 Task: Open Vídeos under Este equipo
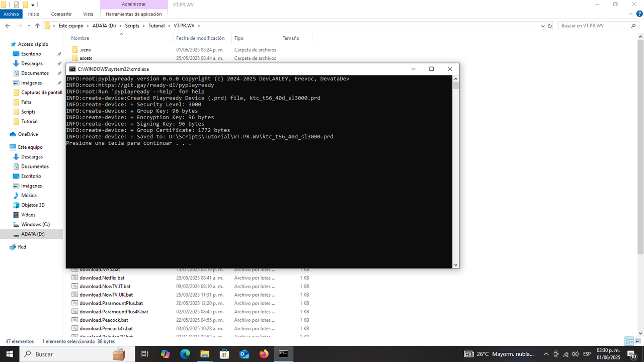(28, 215)
